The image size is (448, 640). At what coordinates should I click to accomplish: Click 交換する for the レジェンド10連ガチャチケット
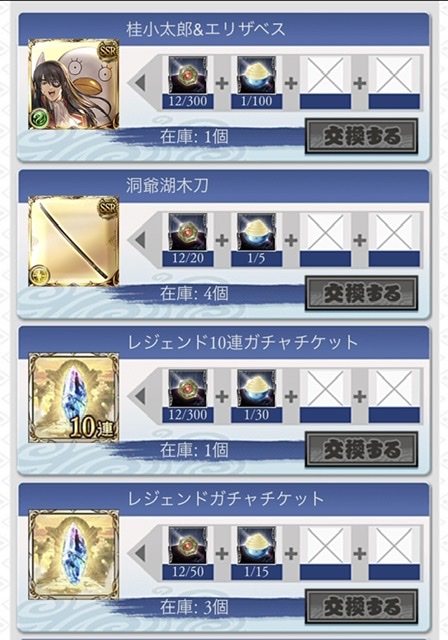coord(362,449)
